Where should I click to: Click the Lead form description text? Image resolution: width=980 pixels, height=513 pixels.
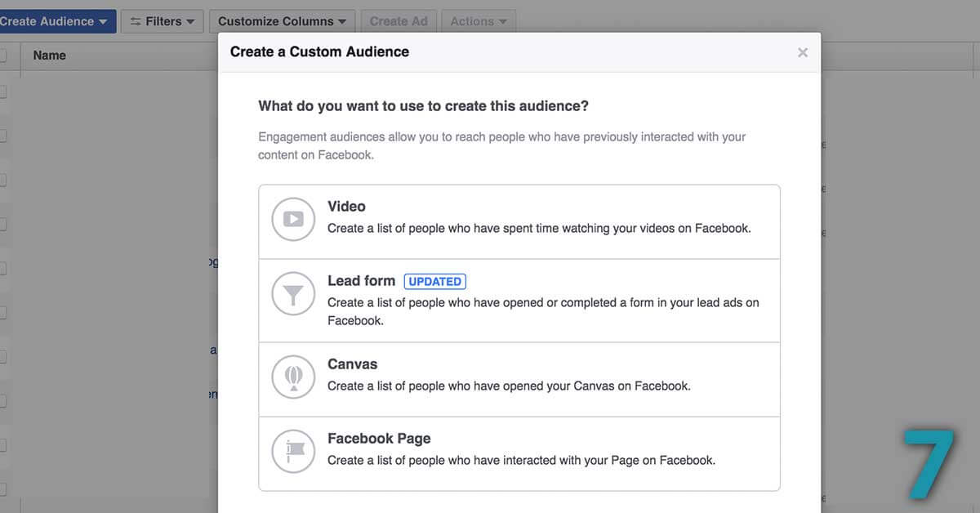543,311
